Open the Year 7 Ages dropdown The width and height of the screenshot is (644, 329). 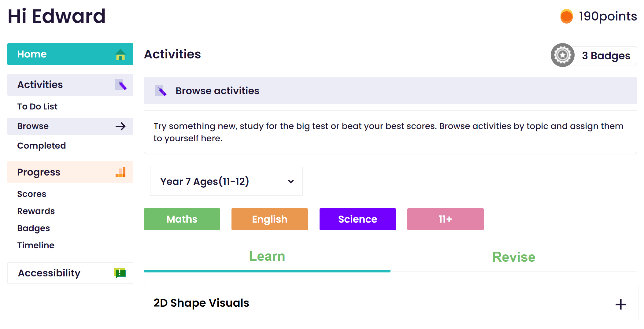point(226,181)
